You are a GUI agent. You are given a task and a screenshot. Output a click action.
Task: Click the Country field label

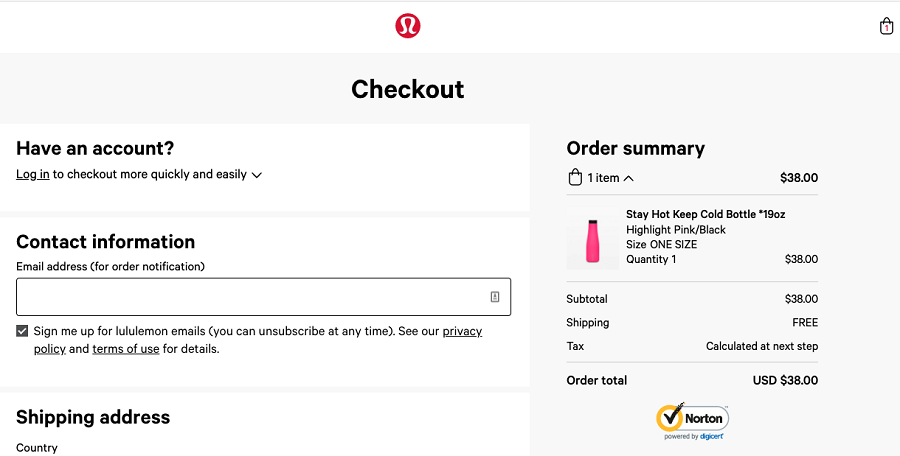pos(37,448)
